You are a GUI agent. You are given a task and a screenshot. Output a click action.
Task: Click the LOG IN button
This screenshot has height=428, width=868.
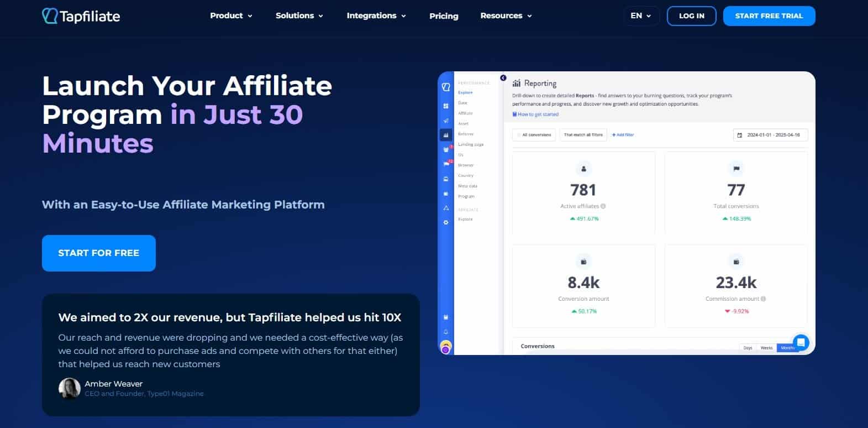point(691,15)
